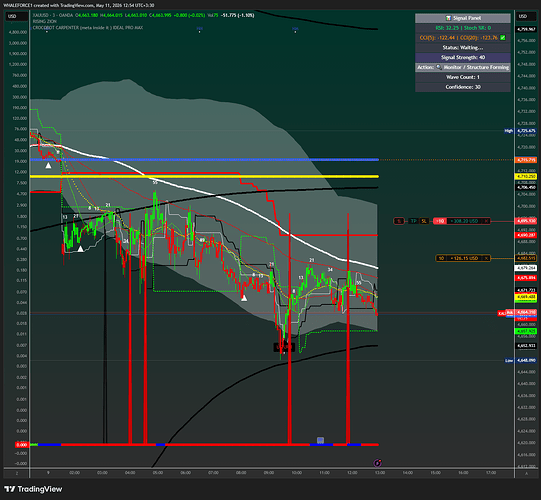Click the A auto-scale button bottom right
The width and height of the screenshot is (541, 500).
527,473
